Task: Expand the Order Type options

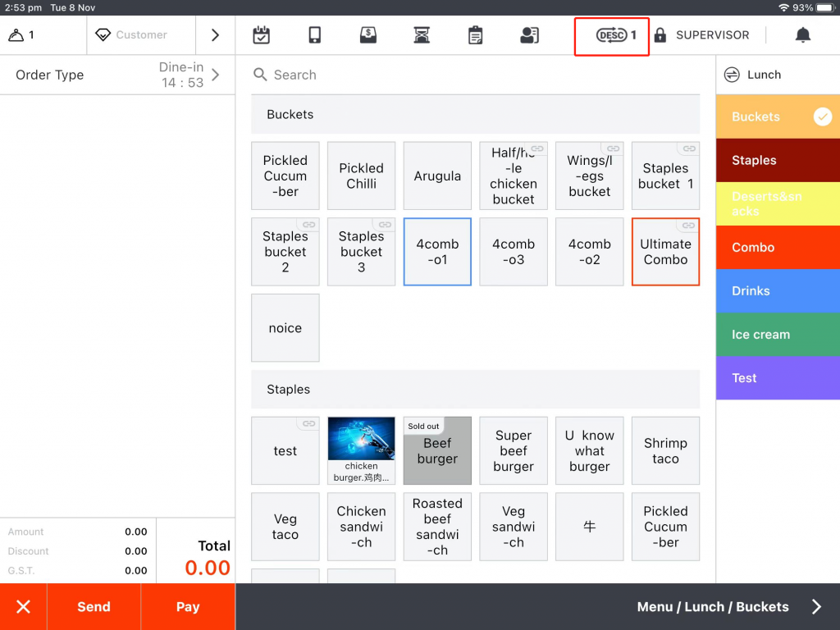Action: (x=117, y=75)
